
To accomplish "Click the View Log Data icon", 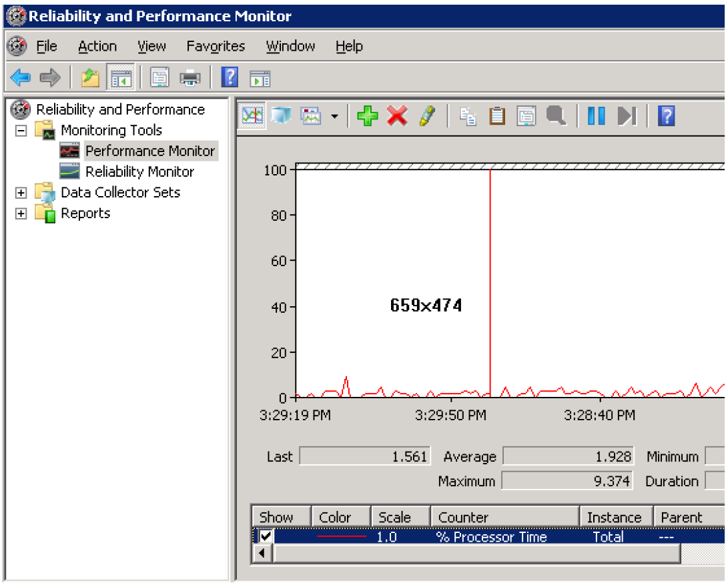I will tap(281, 116).
